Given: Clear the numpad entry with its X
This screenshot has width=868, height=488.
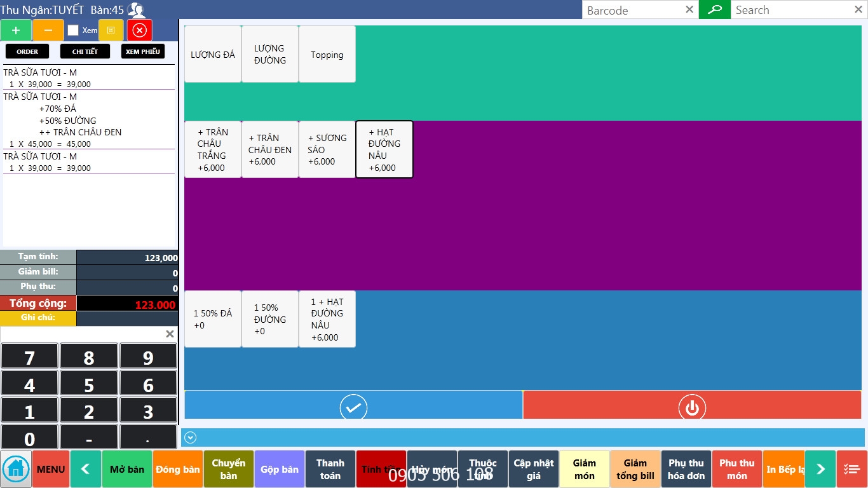Looking at the screenshot, I should tap(170, 334).
